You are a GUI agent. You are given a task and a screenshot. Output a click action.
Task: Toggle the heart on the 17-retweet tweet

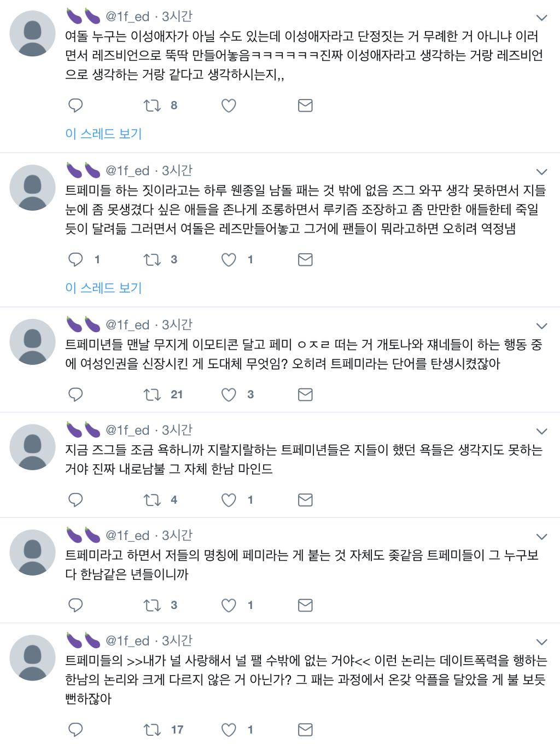[x=229, y=730]
